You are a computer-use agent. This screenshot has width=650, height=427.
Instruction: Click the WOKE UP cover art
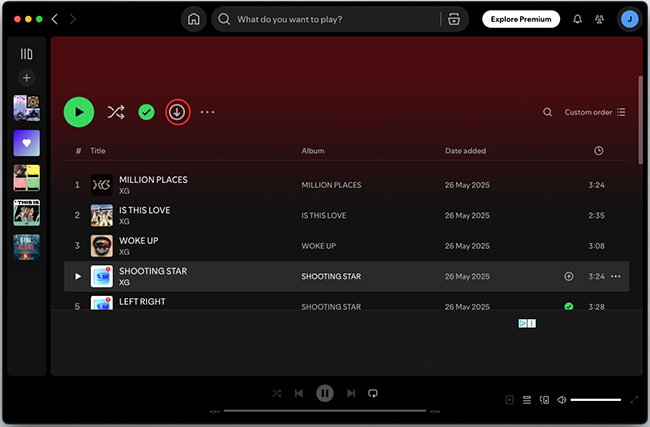pyautogui.click(x=102, y=246)
